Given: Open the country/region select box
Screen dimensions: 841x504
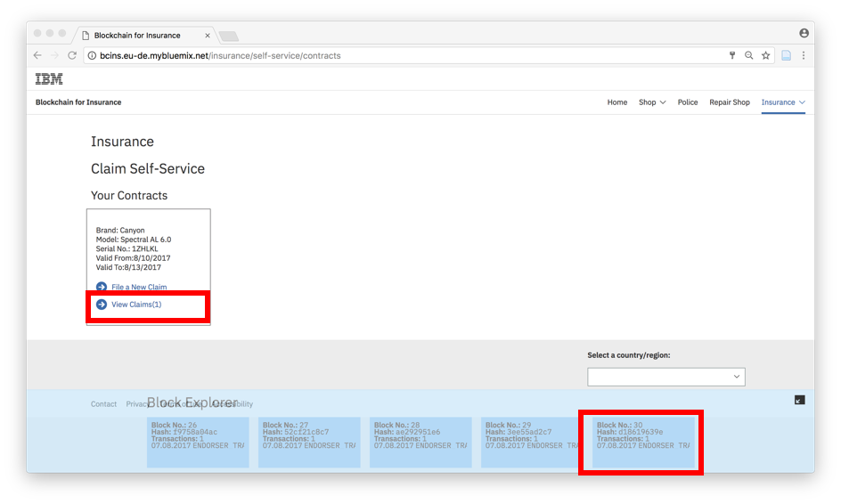Looking at the screenshot, I should point(666,377).
